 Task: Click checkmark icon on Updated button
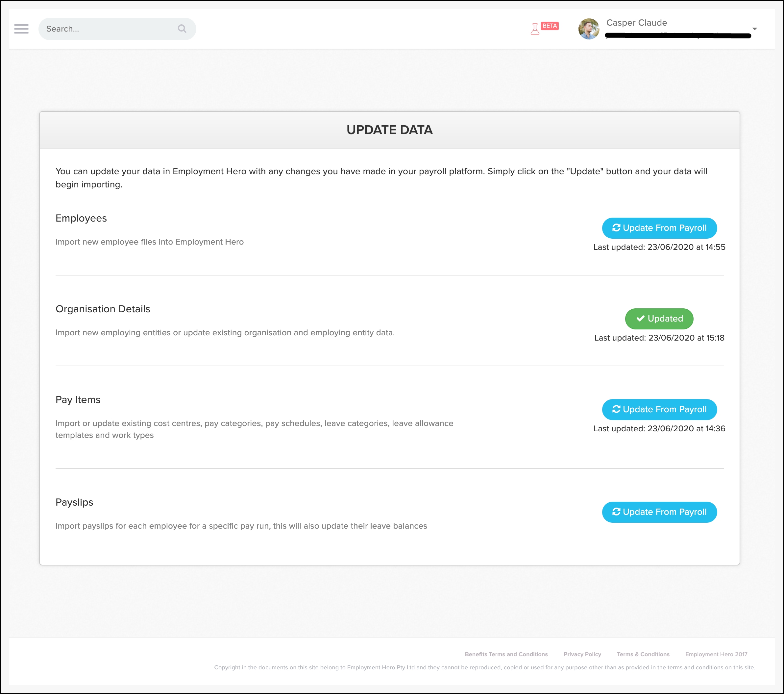[x=640, y=319]
